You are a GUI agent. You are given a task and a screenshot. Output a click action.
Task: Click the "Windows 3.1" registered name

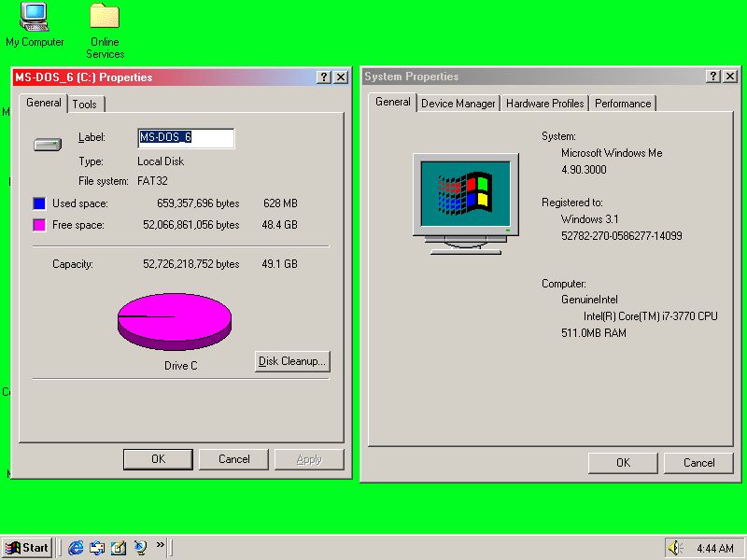590,219
